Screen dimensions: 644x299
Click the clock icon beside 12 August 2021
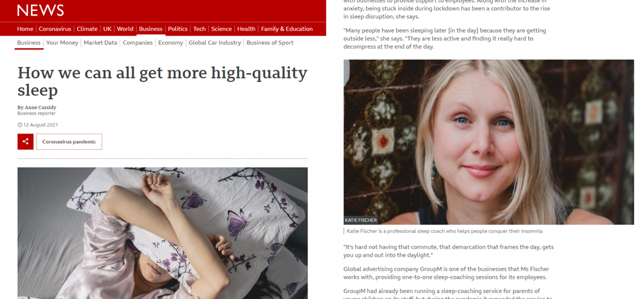pyautogui.click(x=20, y=125)
